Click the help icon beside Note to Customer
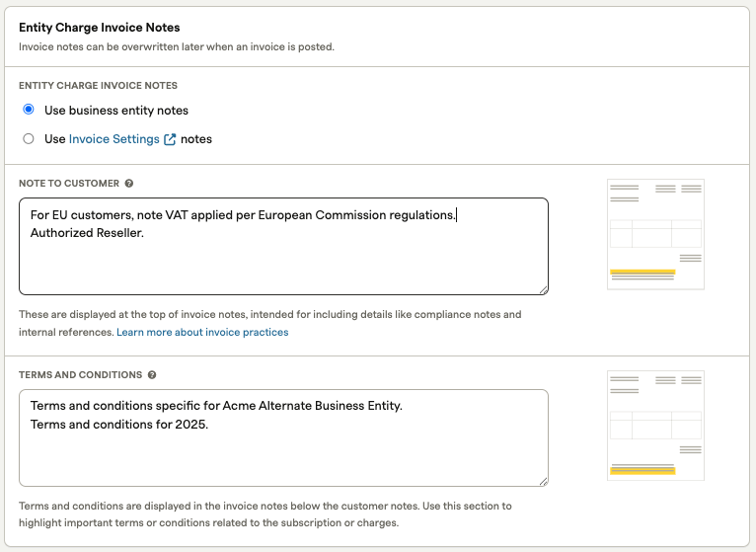This screenshot has width=756, height=552. pyautogui.click(x=129, y=184)
